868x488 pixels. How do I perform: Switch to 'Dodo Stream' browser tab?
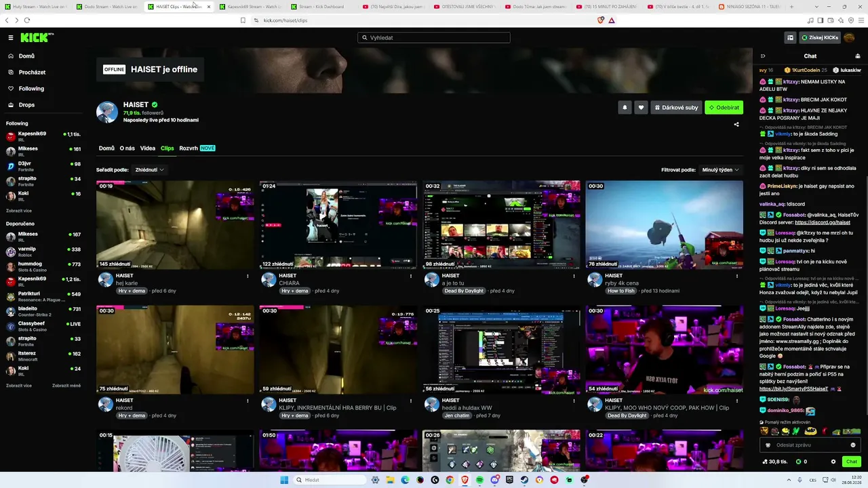(106, 7)
